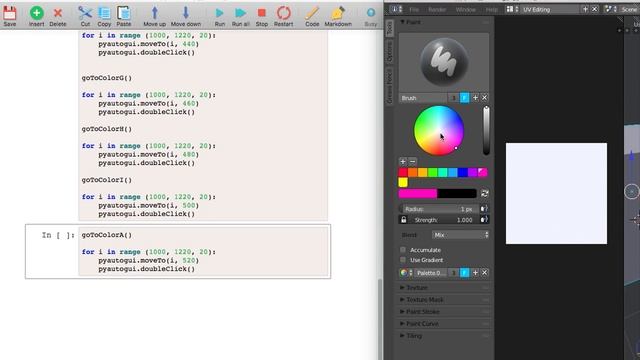Viewport: 640px width, 360px height.
Task: Paste a cell with the Paste icon
Action: (x=124, y=13)
